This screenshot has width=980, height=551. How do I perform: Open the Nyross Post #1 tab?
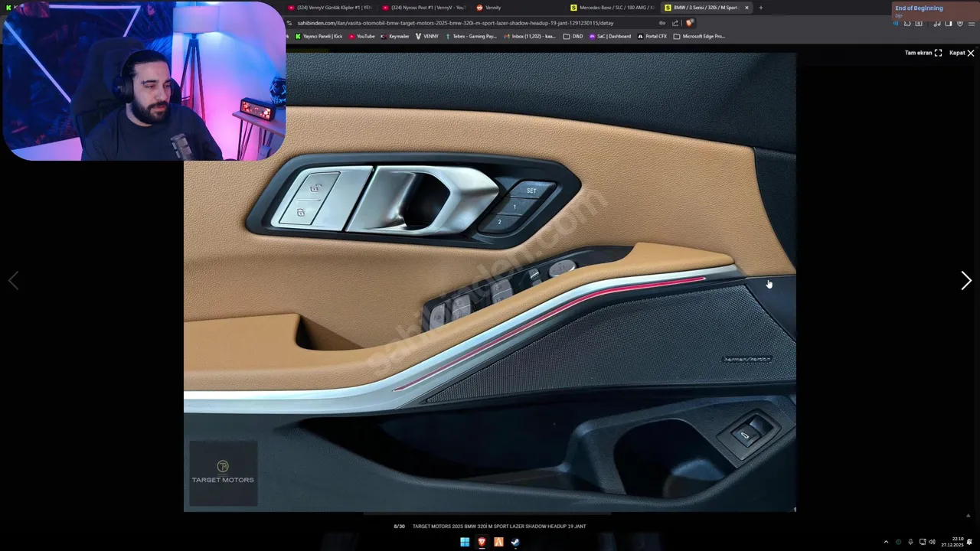pos(423,8)
